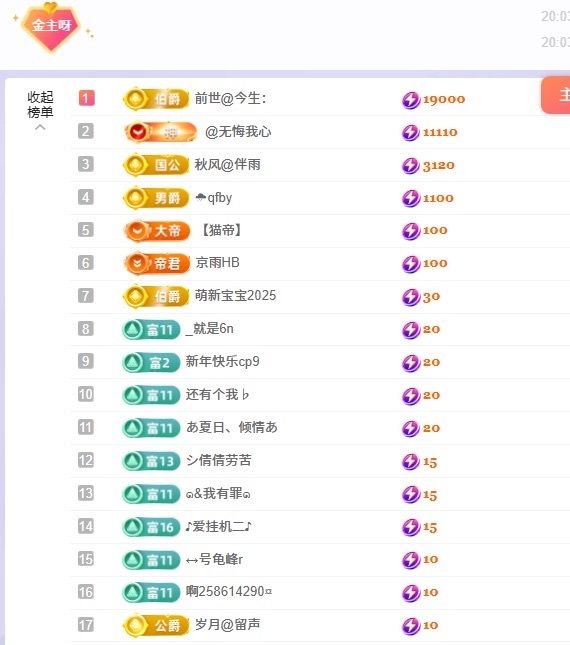This screenshot has width=570, height=645.
Task: Click the lightning icon in 【猫帝】 row
Action: [410, 231]
